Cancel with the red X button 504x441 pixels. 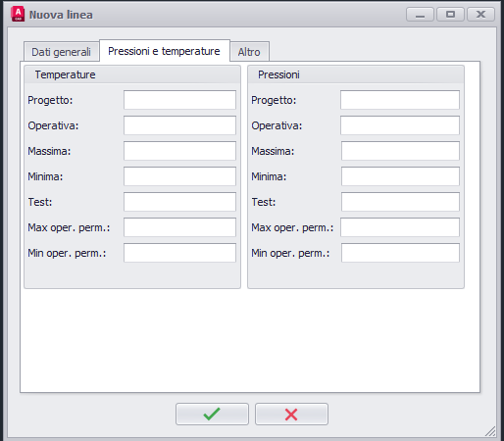coord(291,414)
